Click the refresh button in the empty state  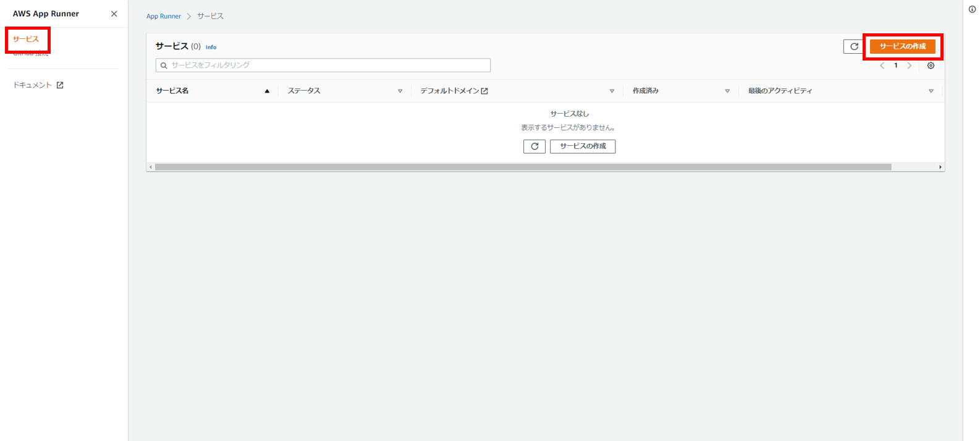534,146
